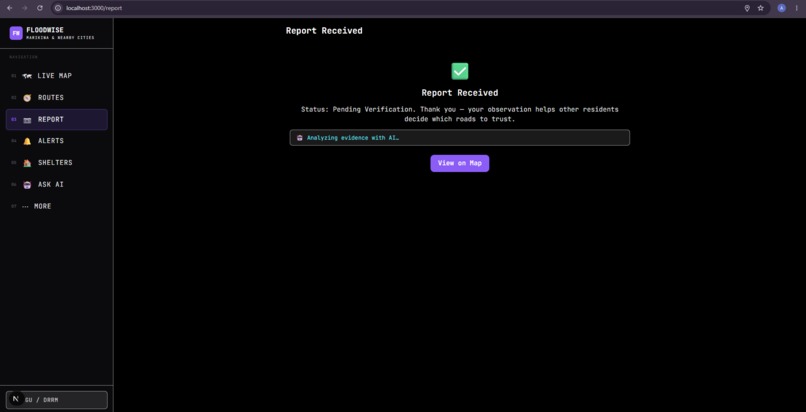Click the browser forward arrow

tap(25, 8)
